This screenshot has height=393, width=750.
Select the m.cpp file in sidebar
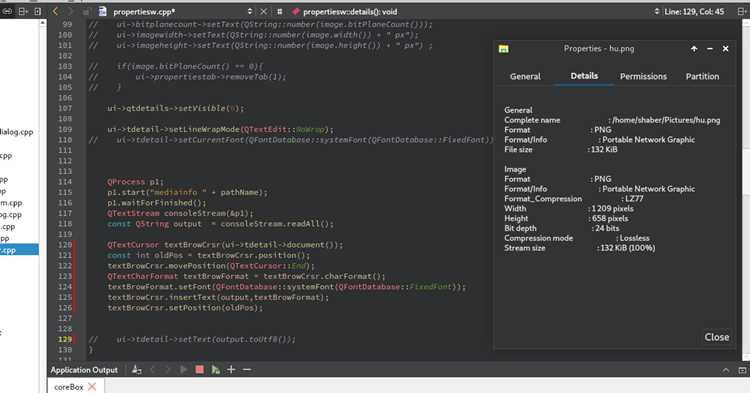[x=11, y=203]
